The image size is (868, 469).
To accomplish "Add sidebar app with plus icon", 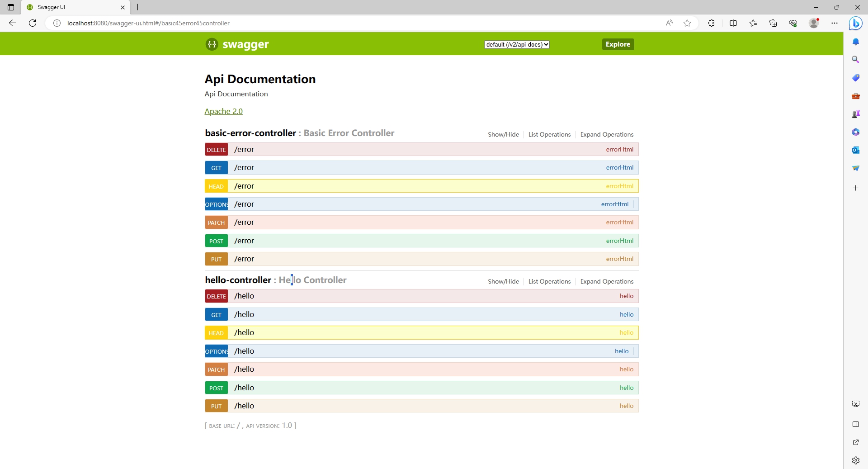I will pyautogui.click(x=855, y=188).
